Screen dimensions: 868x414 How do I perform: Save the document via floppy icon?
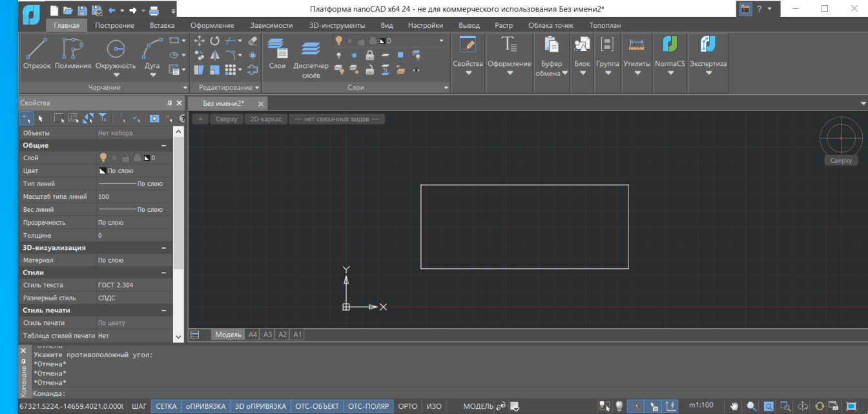[x=82, y=10]
